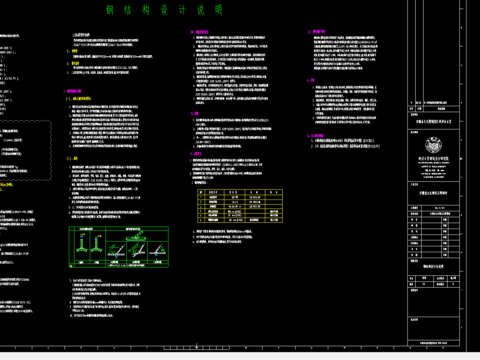
Task: Click the green drawing title at top
Action: pos(164,10)
